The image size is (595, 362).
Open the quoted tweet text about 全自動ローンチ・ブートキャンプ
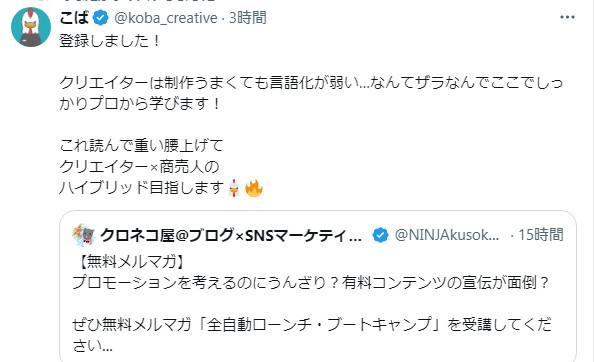312,335
